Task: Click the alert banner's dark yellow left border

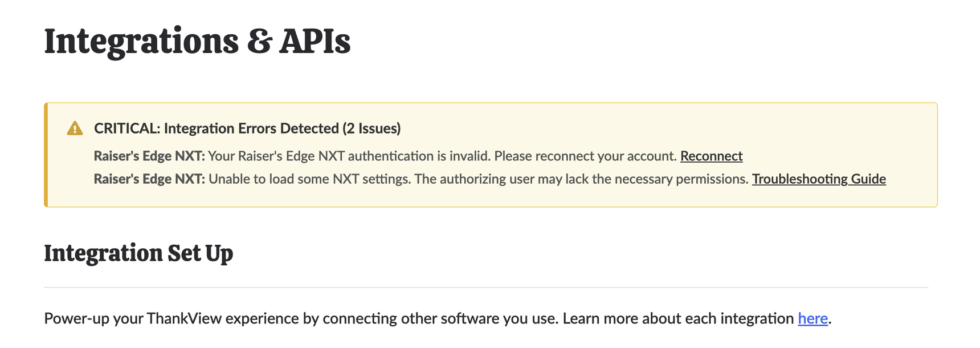Action: click(46, 155)
